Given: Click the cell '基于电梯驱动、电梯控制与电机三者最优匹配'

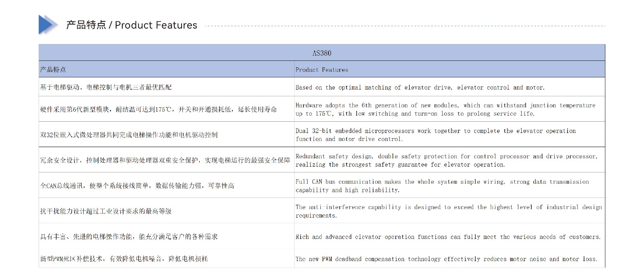Looking at the screenshot, I should coord(167,87).
